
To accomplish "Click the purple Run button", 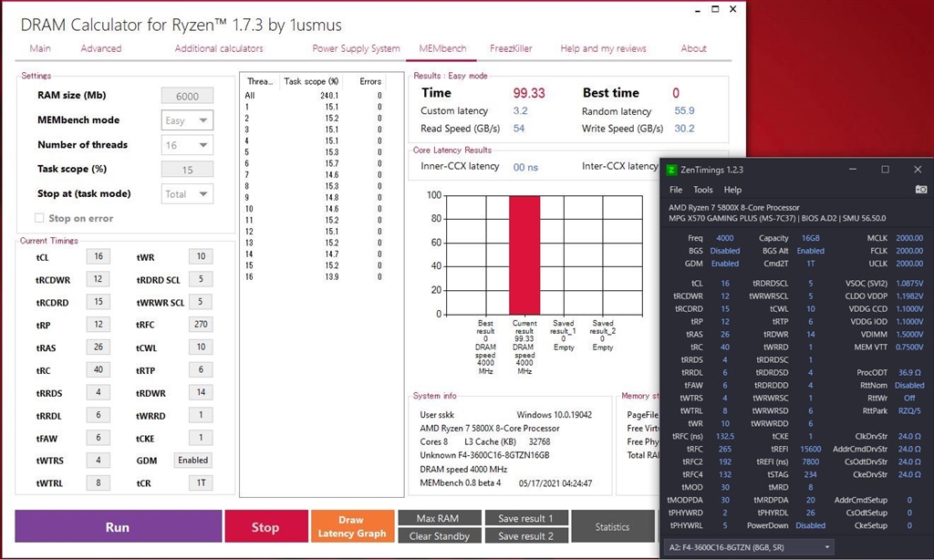I will pos(118,526).
